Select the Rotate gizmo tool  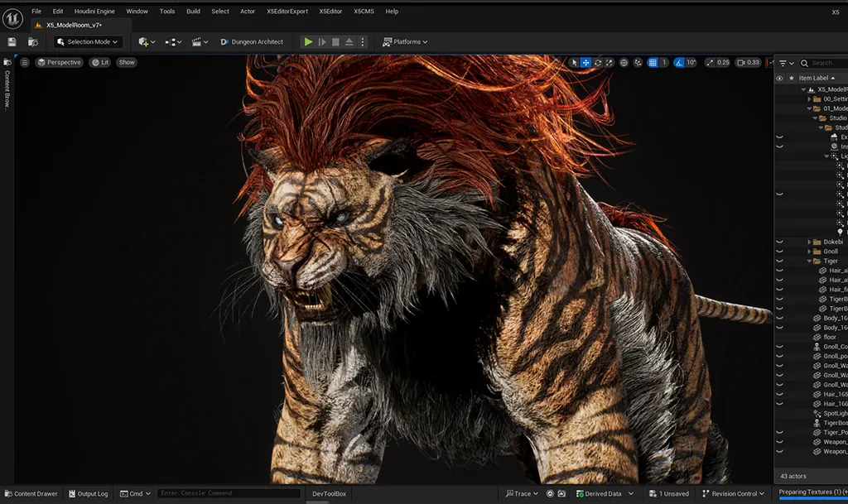click(598, 63)
